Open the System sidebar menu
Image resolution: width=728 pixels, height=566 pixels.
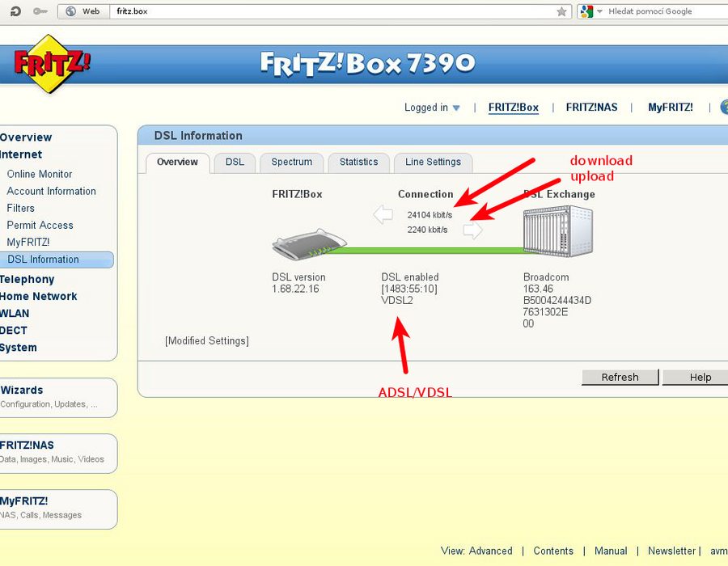click(x=18, y=348)
